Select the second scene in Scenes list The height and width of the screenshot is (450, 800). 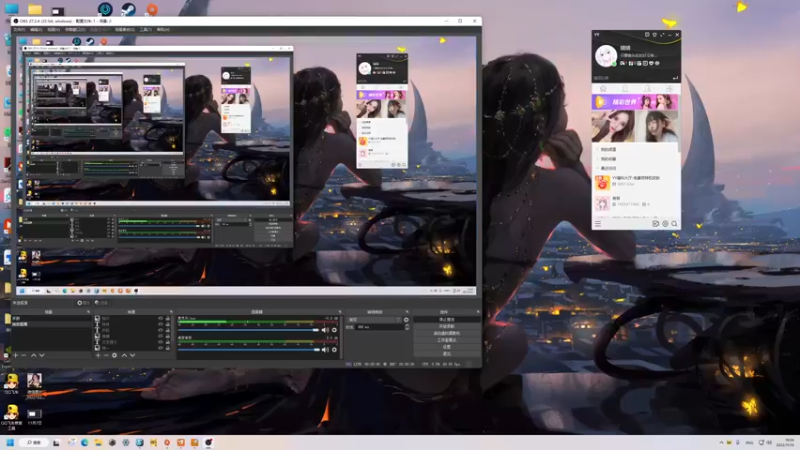point(51,324)
